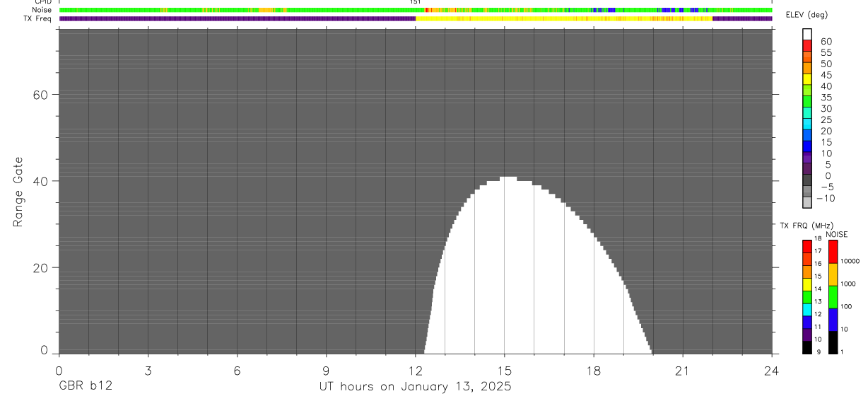Click the 'ELEV (deg)' colorbar title

(x=805, y=16)
